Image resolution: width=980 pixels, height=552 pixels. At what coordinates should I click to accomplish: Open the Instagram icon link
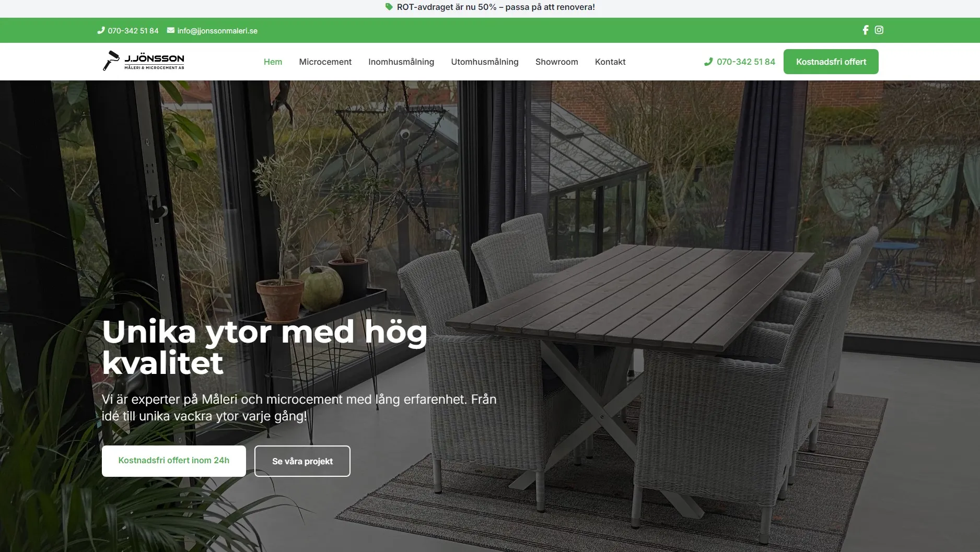879,30
